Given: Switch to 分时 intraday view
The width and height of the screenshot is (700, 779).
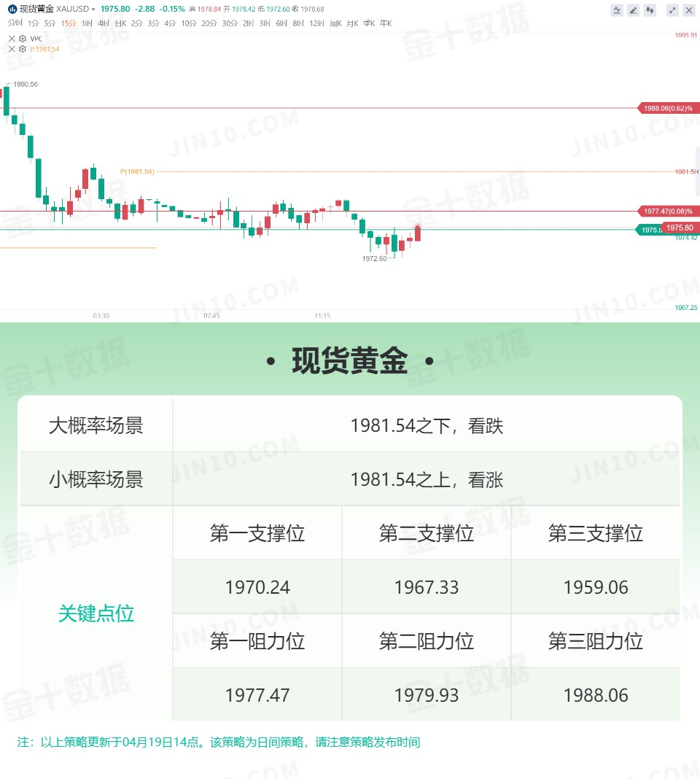Looking at the screenshot, I should tap(15, 23).
